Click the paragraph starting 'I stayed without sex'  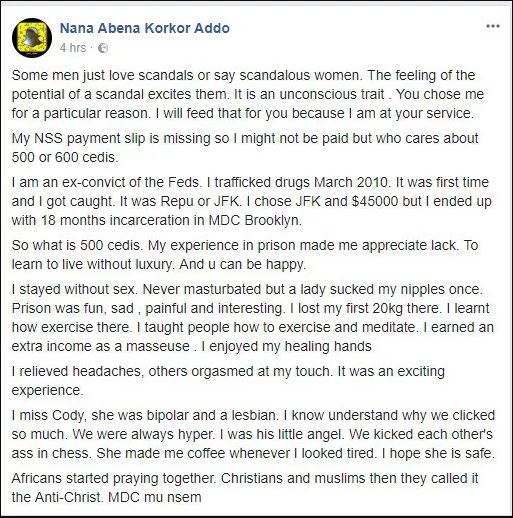pyautogui.click(x=252, y=318)
